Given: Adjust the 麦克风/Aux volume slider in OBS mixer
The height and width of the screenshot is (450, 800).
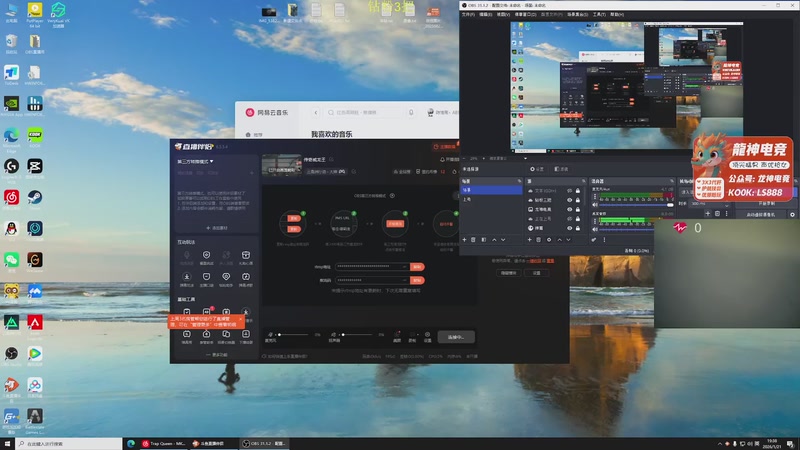Looking at the screenshot, I should click(x=636, y=205).
